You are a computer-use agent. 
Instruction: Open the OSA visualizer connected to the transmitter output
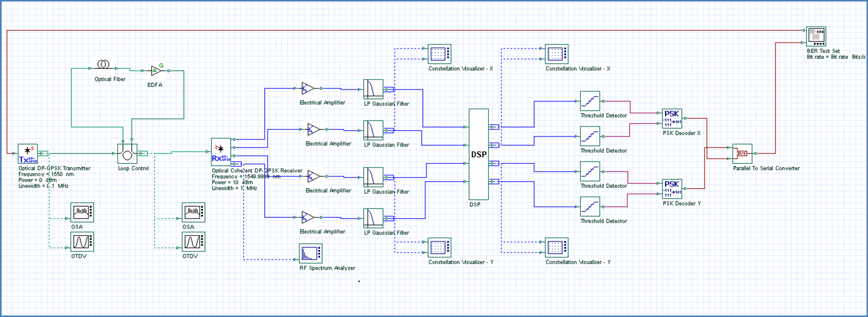pos(82,213)
